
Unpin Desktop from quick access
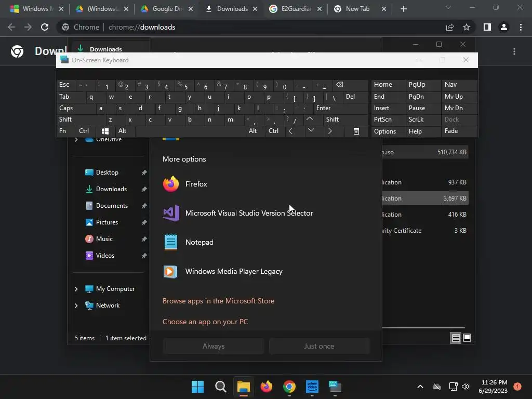click(x=144, y=172)
